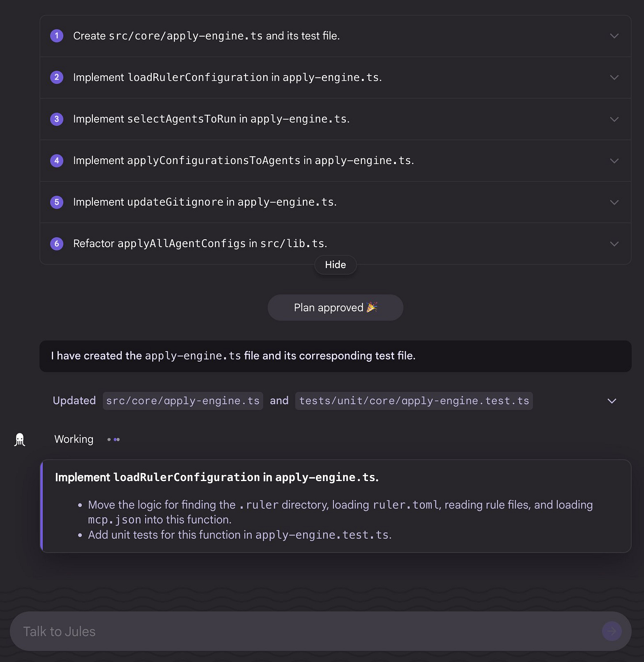Image resolution: width=644 pixels, height=662 pixels.
Task: Click step 3 number badge
Action: click(x=57, y=119)
